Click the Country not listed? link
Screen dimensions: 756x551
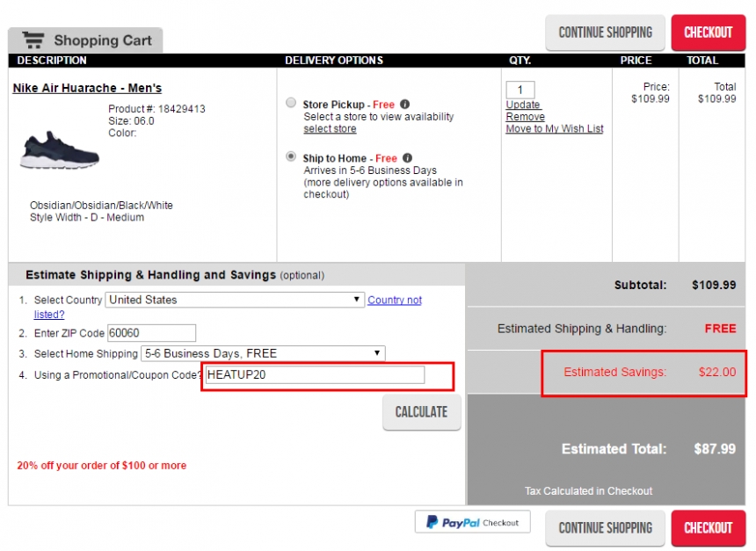[395, 300]
